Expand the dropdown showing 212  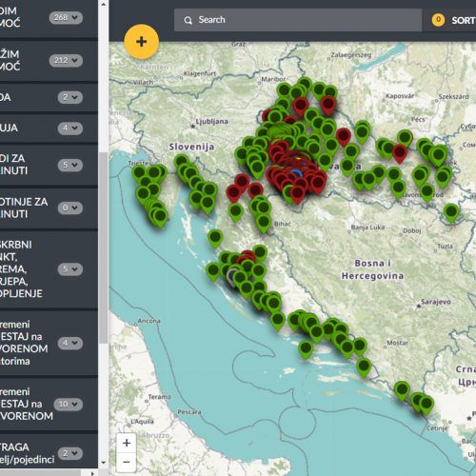tap(66, 60)
